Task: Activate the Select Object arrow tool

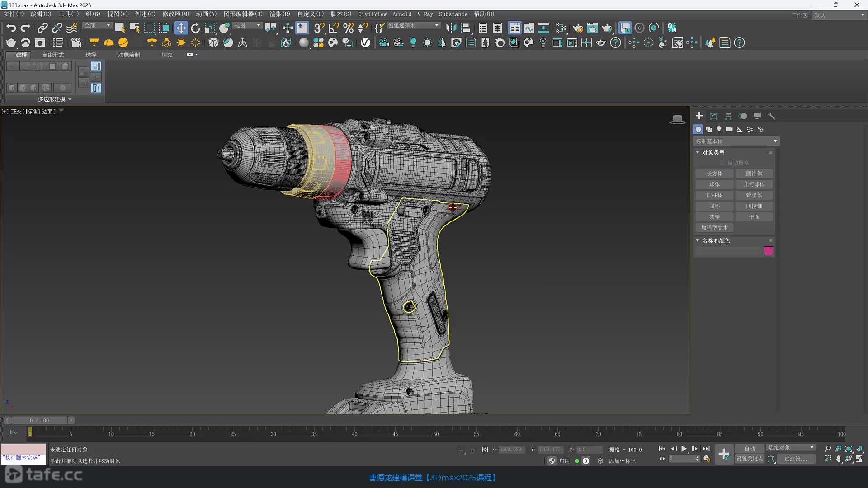Action: click(x=120, y=28)
